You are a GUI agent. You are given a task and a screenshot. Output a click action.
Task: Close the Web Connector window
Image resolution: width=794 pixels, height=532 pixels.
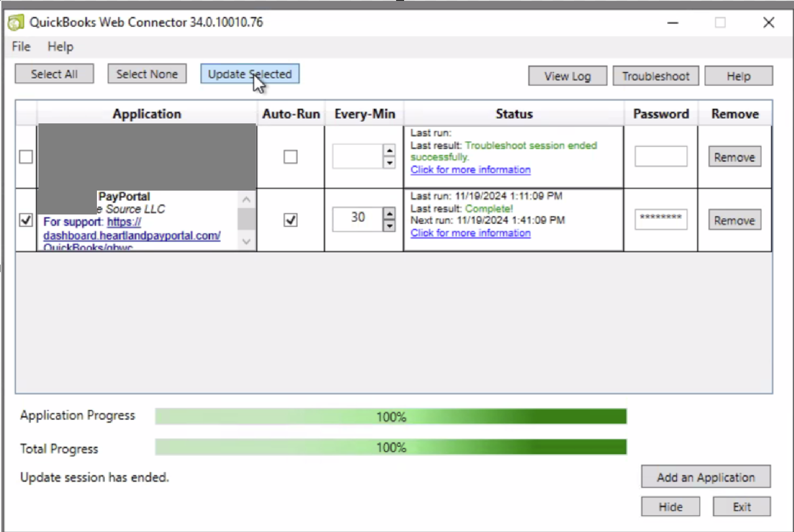(x=769, y=23)
